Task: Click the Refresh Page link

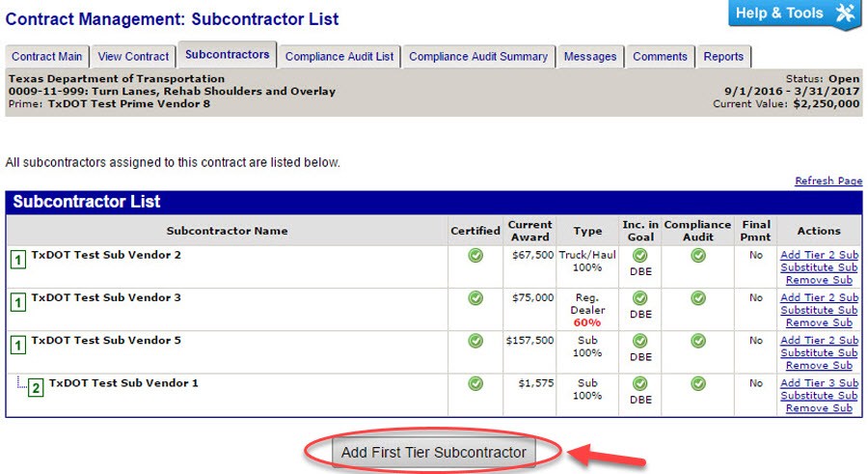Action: pos(827,181)
